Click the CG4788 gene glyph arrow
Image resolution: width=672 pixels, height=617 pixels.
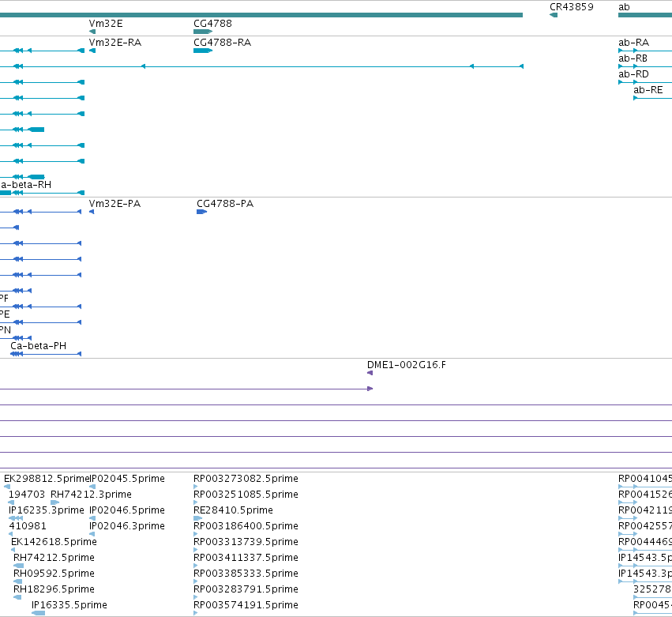click(x=203, y=32)
